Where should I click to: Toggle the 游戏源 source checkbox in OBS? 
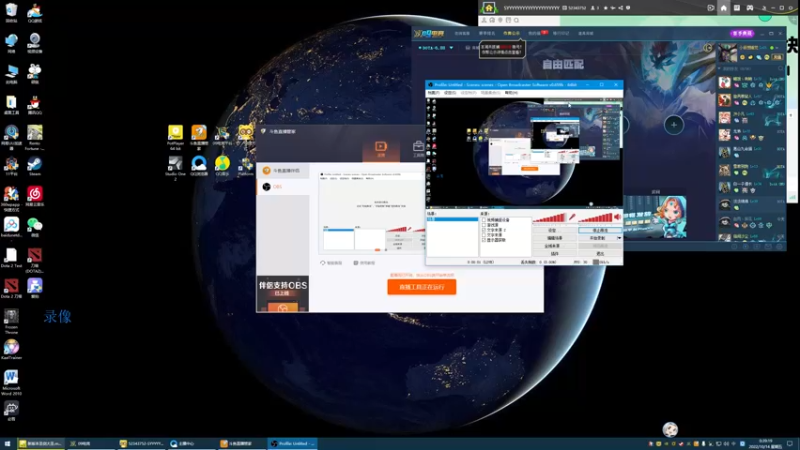[x=484, y=225]
